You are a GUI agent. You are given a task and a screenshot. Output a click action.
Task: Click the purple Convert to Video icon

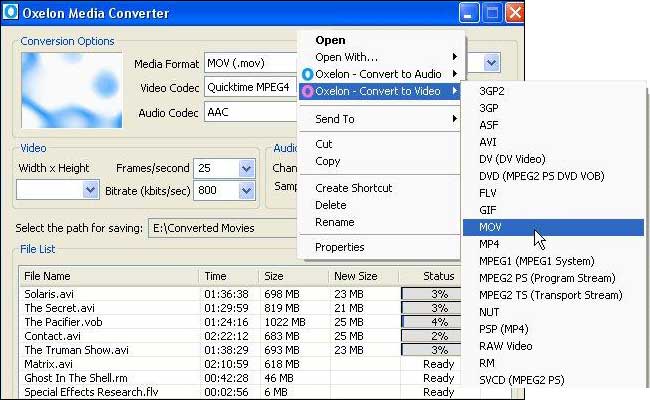[x=307, y=92]
